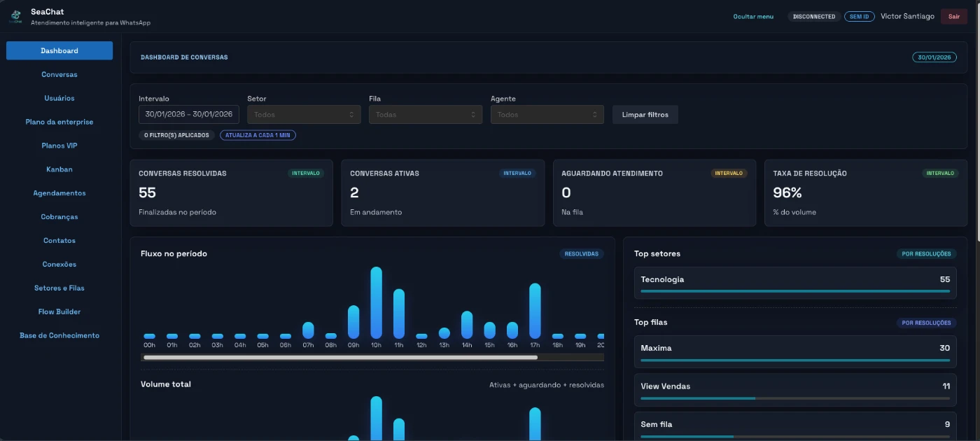
Task: Go to the Kanban section
Action: click(59, 169)
